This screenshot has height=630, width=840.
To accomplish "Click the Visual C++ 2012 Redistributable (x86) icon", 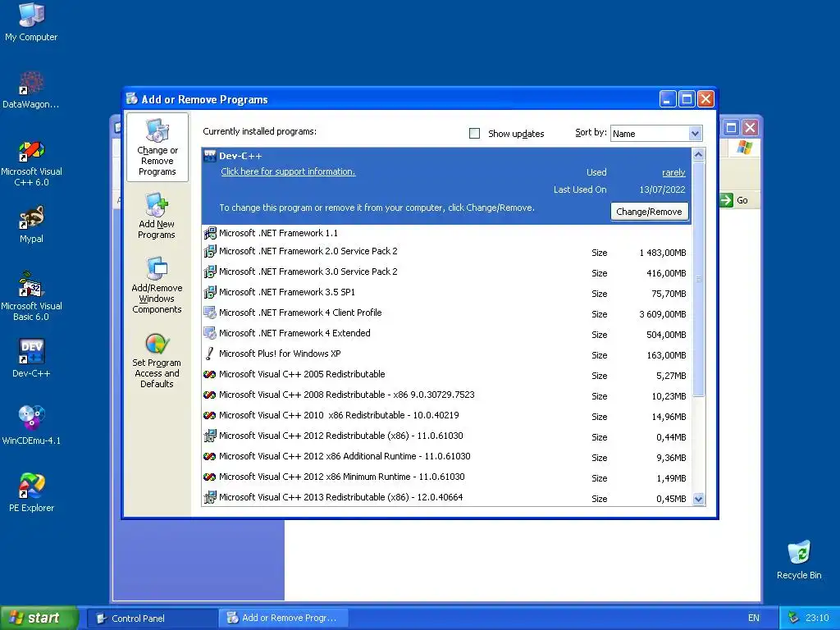I will tap(210, 436).
